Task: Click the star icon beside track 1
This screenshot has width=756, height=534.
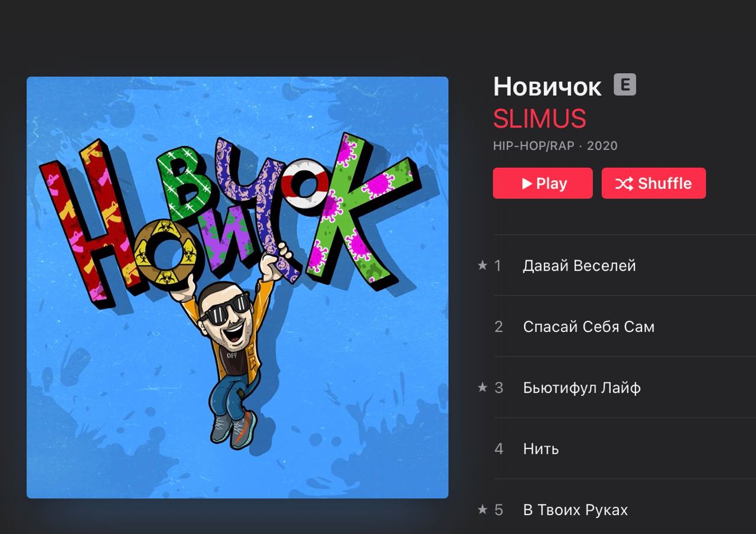Action: pos(483,265)
